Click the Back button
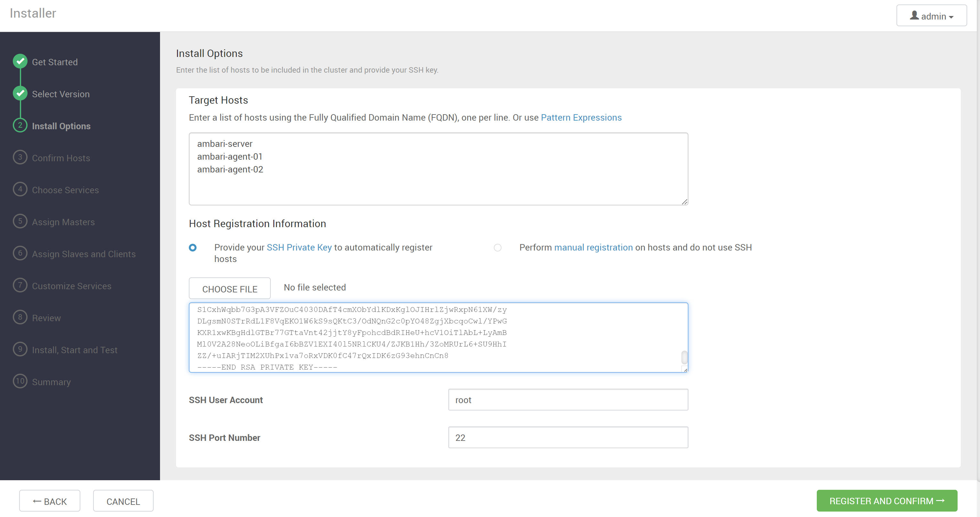980x517 pixels. [50, 501]
